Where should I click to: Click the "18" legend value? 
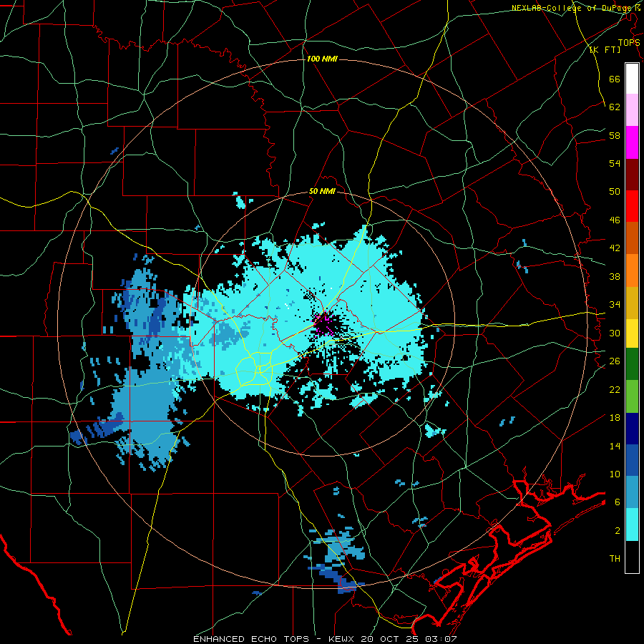click(x=615, y=418)
